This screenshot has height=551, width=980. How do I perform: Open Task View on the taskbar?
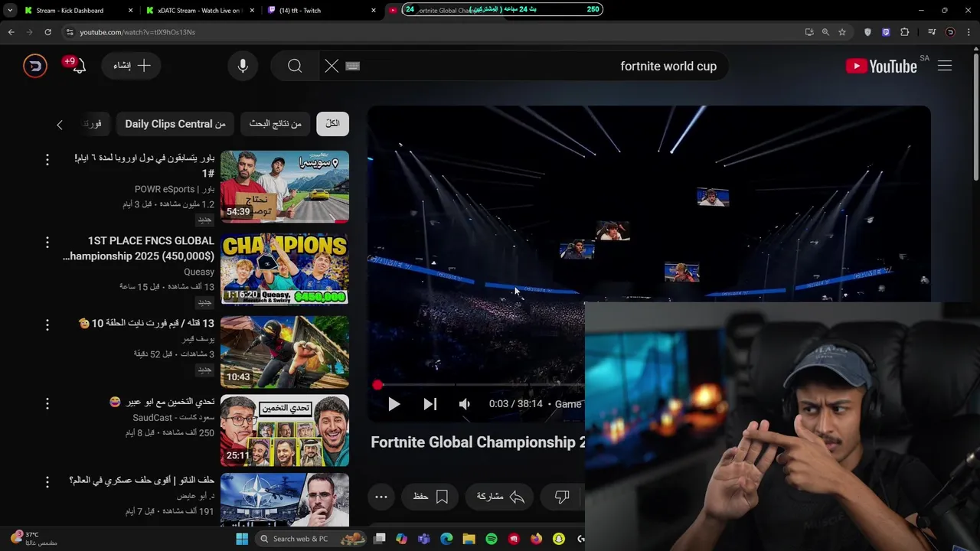tap(379, 539)
